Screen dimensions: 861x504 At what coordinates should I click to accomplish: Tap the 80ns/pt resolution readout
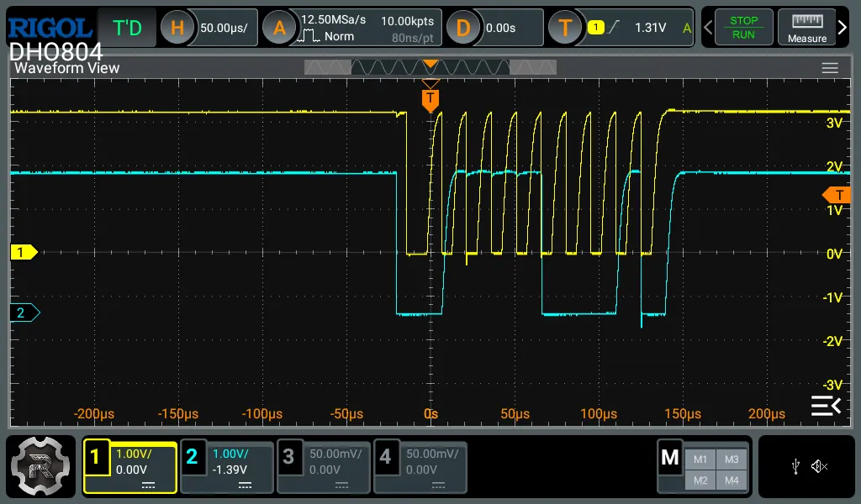coord(412,38)
